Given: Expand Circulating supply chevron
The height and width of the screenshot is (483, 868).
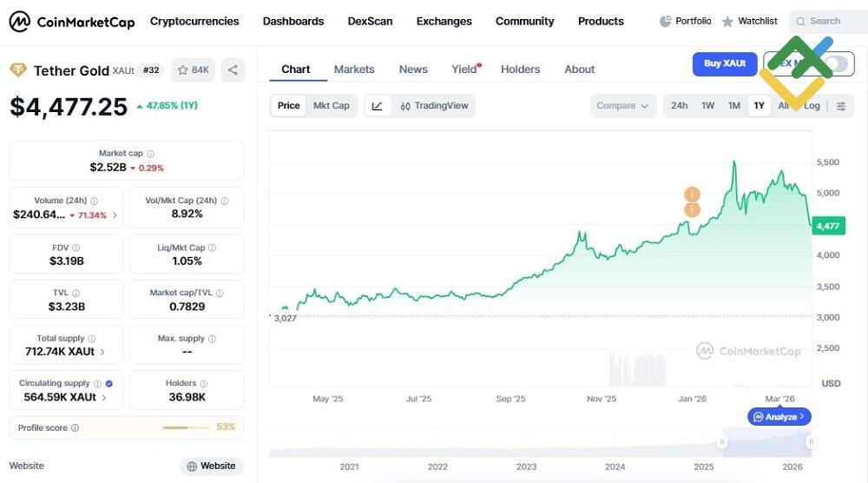Looking at the screenshot, I should coord(104,398).
